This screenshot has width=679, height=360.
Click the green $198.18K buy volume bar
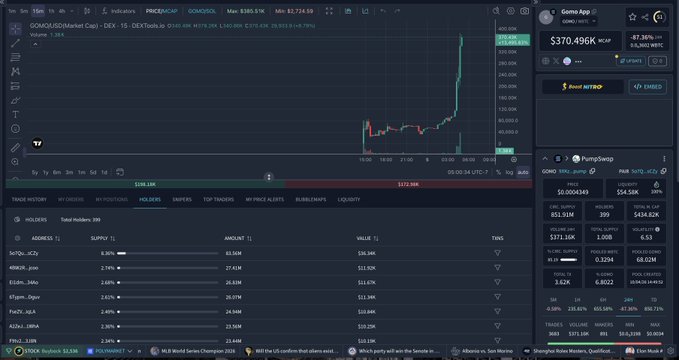click(145, 184)
